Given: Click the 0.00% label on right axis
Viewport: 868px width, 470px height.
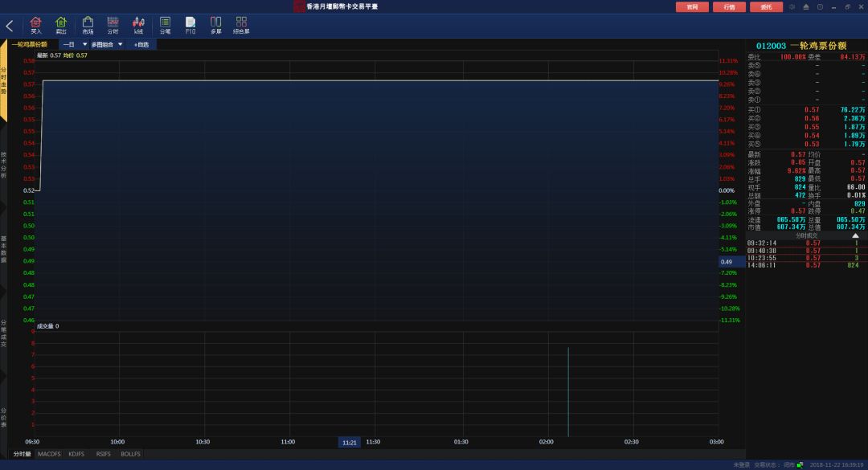Looking at the screenshot, I should 727,190.
